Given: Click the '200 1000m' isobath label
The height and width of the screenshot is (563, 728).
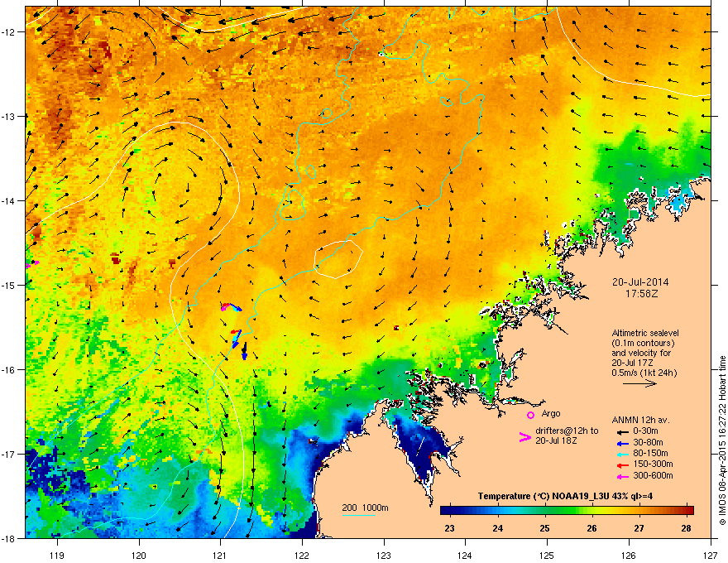Looking at the screenshot, I should pyautogui.click(x=366, y=508).
